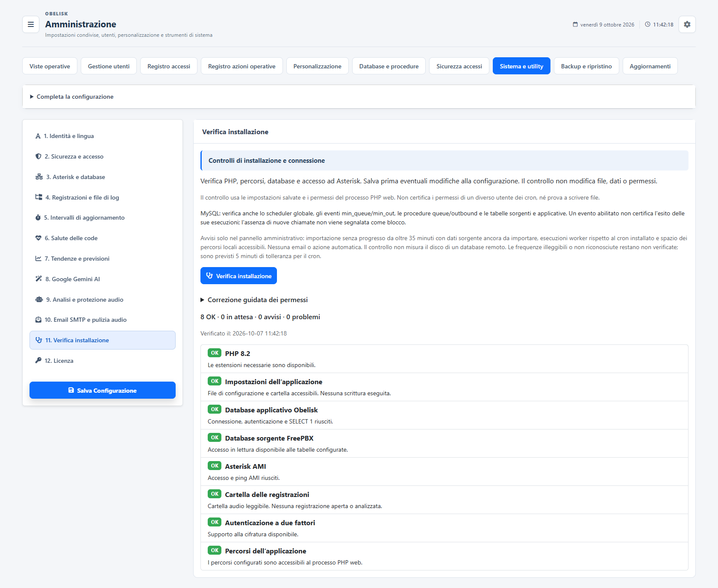Click the OK badge beside Asterisk AMI
Screen dimensions: 718x588
pyautogui.click(x=215, y=466)
